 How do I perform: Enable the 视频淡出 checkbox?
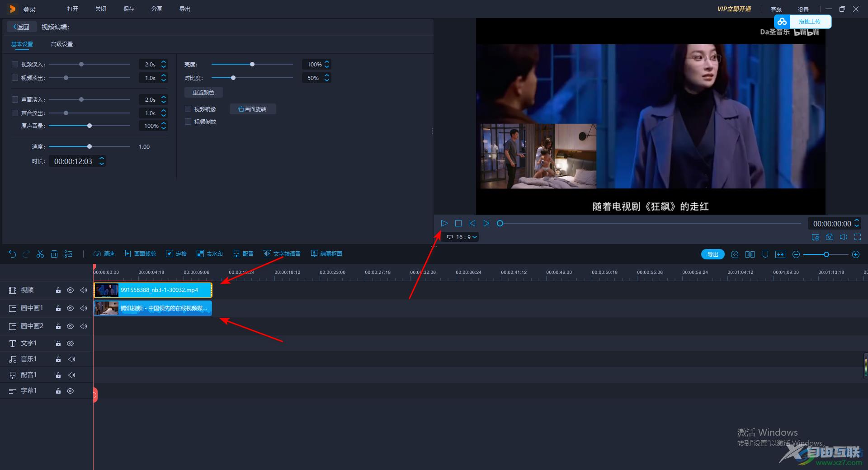pos(15,78)
